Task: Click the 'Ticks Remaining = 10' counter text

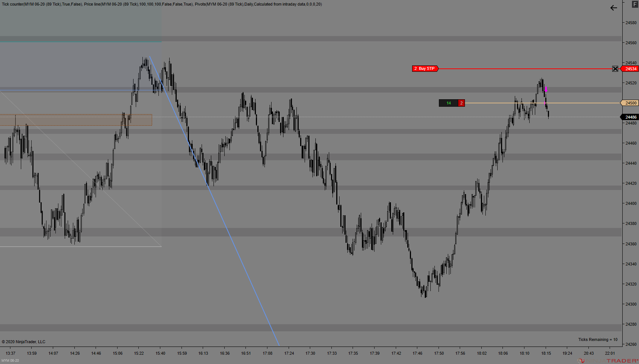Action: tap(598, 339)
